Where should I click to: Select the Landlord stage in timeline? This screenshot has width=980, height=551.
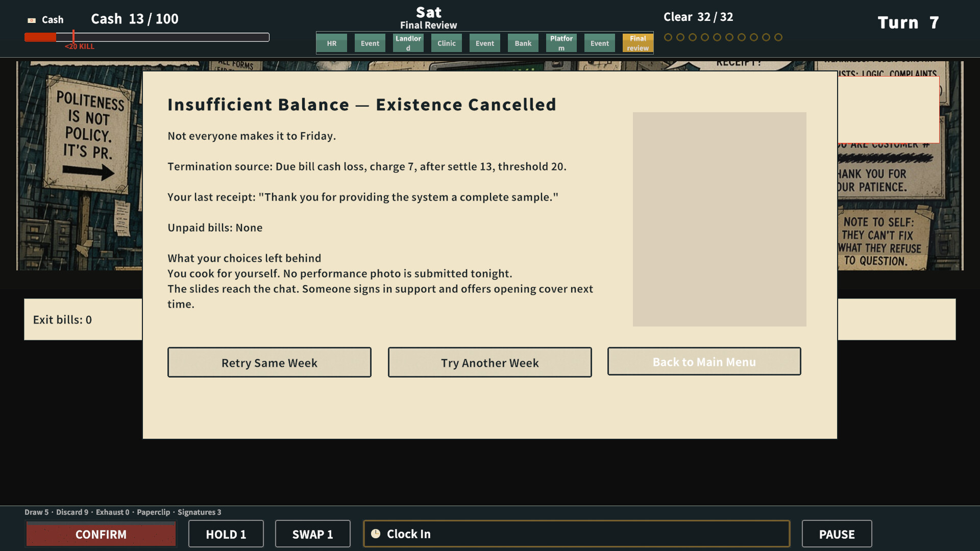[x=408, y=43]
